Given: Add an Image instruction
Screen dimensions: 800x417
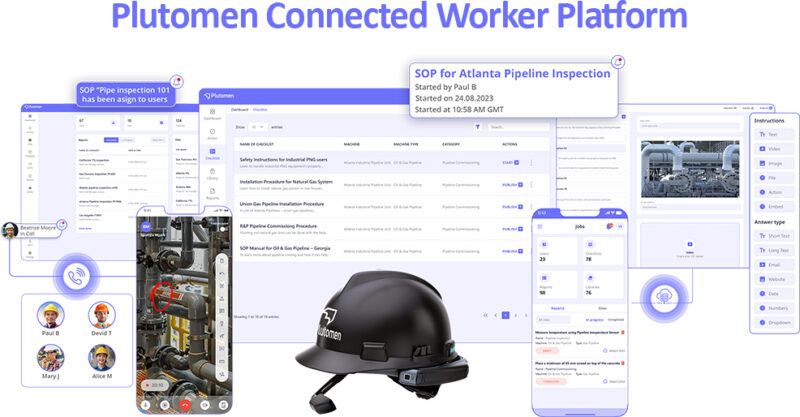Looking at the screenshot, I should coord(774,163).
